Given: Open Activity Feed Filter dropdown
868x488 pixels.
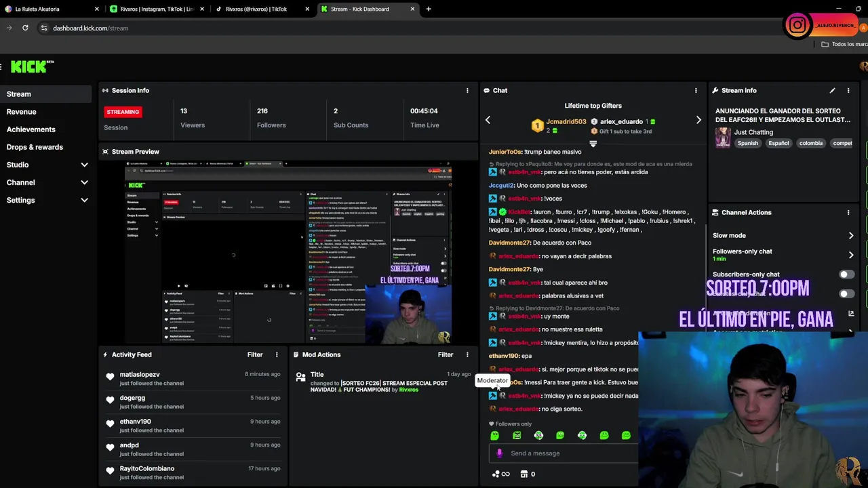Looking at the screenshot, I should pyautogui.click(x=255, y=354).
